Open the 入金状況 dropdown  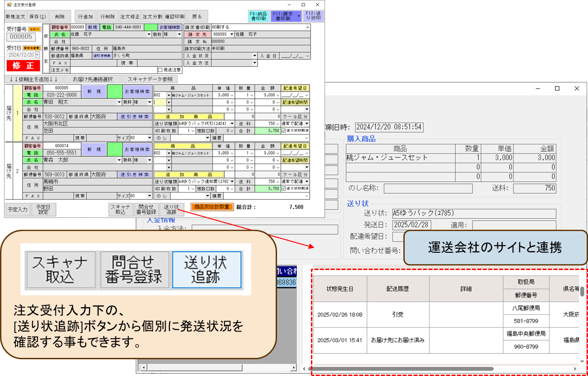[x=254, y=56]
